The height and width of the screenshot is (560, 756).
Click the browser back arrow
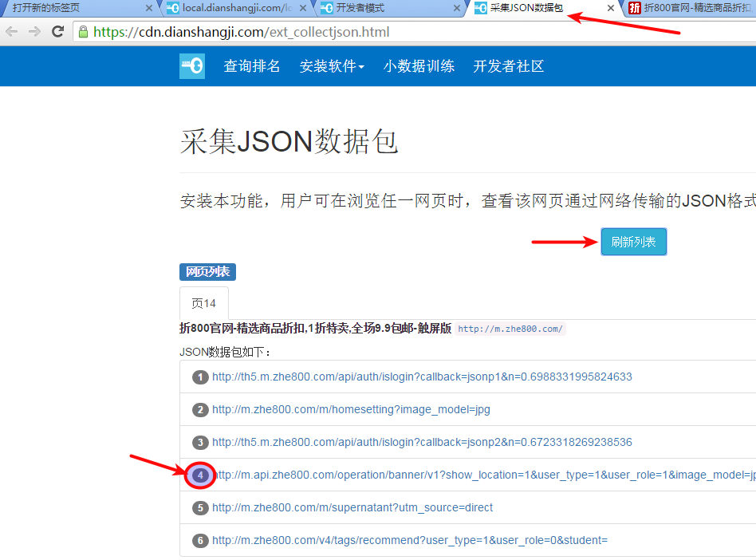tap(12, 32)
